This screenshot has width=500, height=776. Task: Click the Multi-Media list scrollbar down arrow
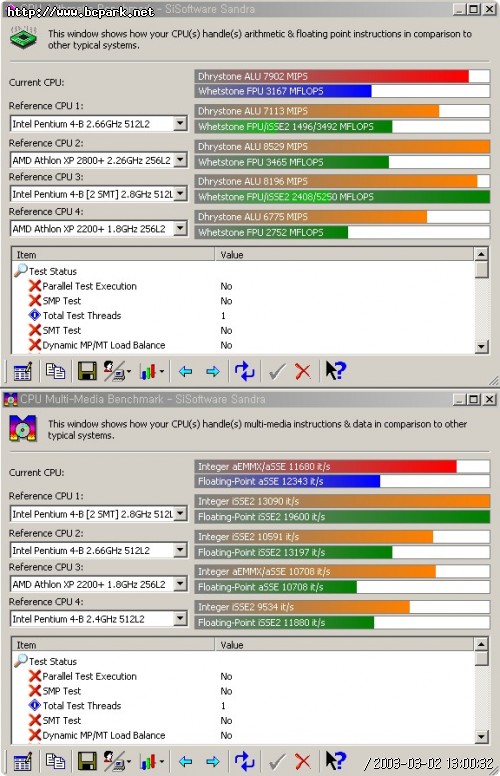(481, 736)
